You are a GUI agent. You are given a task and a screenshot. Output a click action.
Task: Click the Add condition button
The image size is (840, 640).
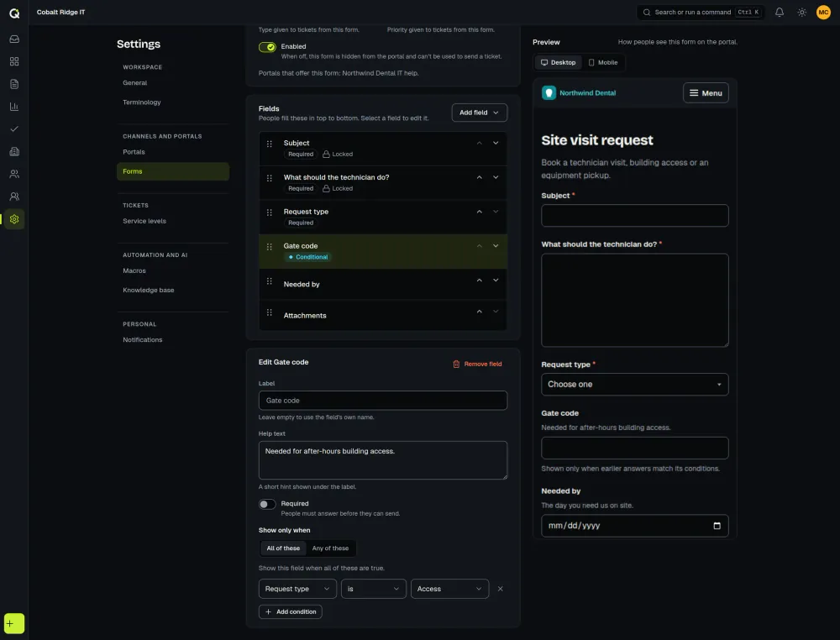[291, 611]
